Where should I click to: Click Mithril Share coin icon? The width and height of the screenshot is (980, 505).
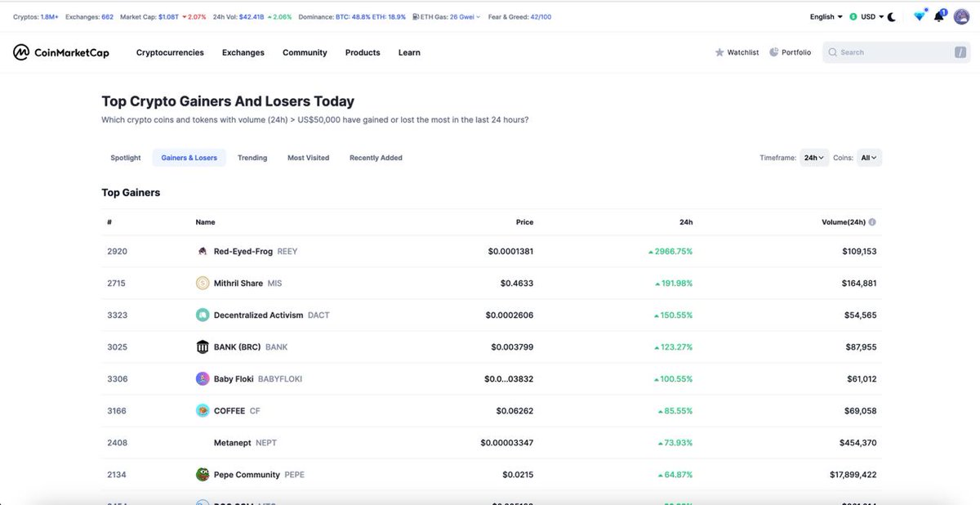[203, 284]
